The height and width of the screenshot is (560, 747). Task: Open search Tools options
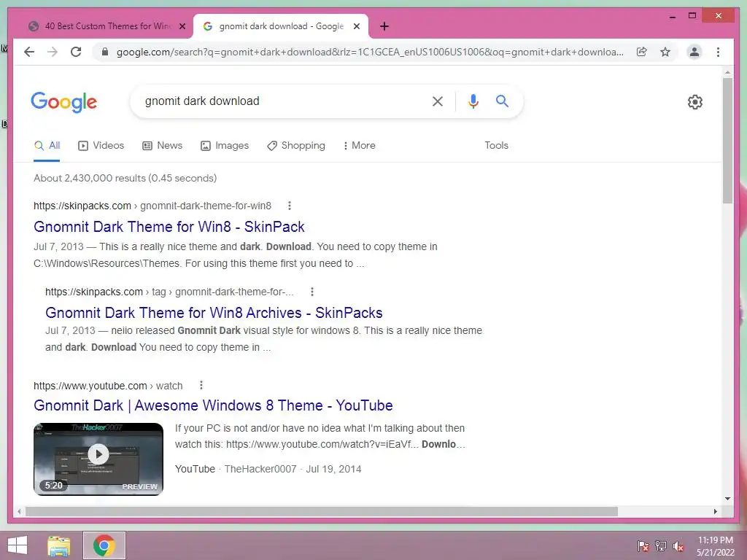[x=496, y=146]
